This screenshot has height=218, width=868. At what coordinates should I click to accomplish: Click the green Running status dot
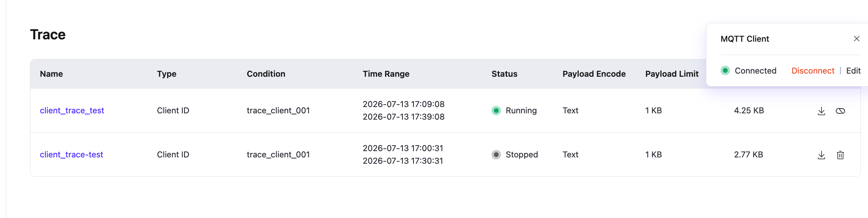pyautogui.click(x=496, y=111)
